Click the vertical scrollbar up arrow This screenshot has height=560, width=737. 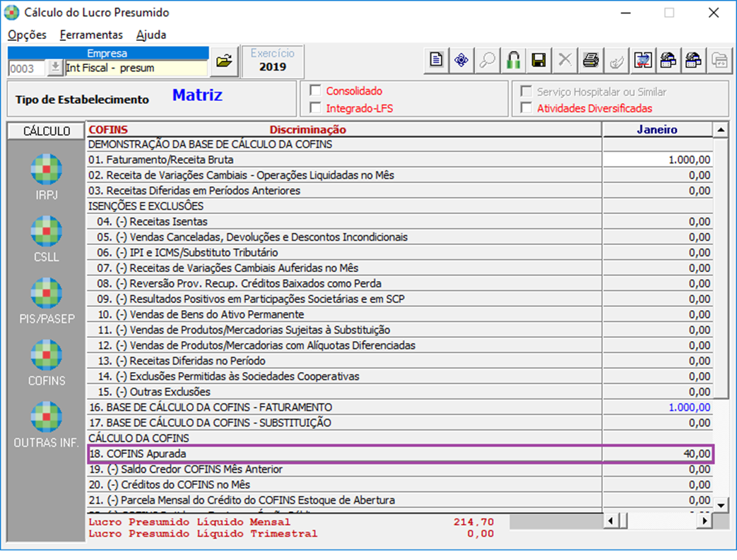[721, 130]
